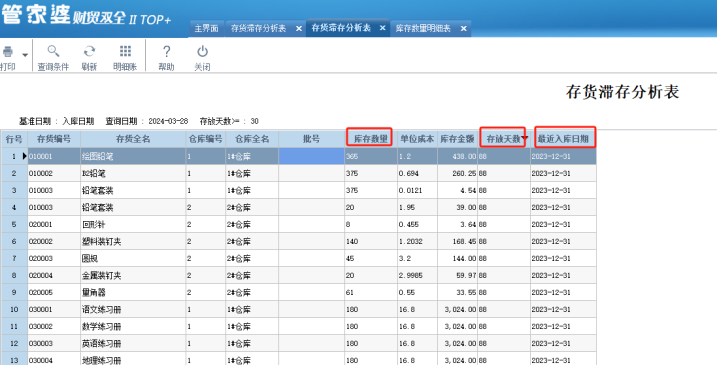
Task: Click amount 144.00
Action: [x=457, y=258]
